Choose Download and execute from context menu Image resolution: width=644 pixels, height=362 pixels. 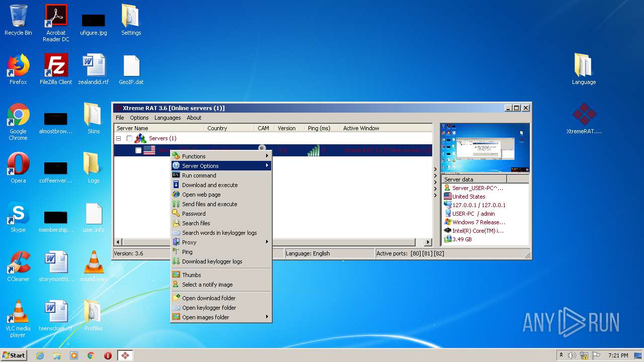coord(221,185)
